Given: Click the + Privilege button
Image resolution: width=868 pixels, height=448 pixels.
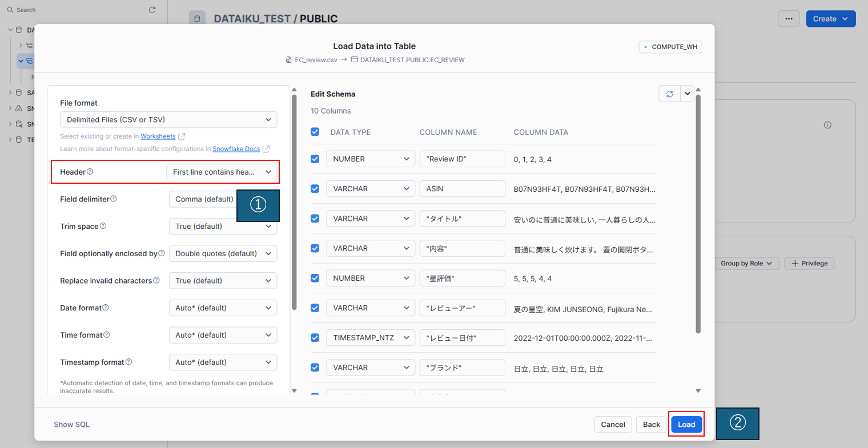Looking at the screenshot, I should pyautogui.click(x=810, y=263).
